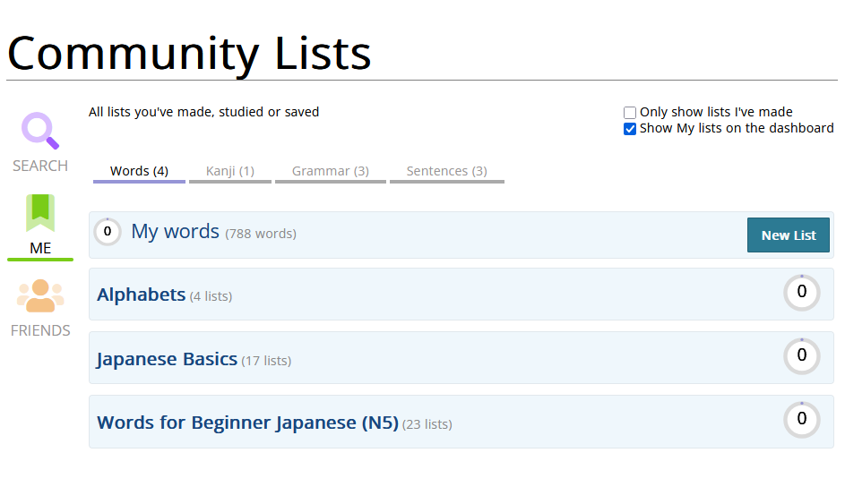Click the Alphabets progress ring

click(801, 293)
